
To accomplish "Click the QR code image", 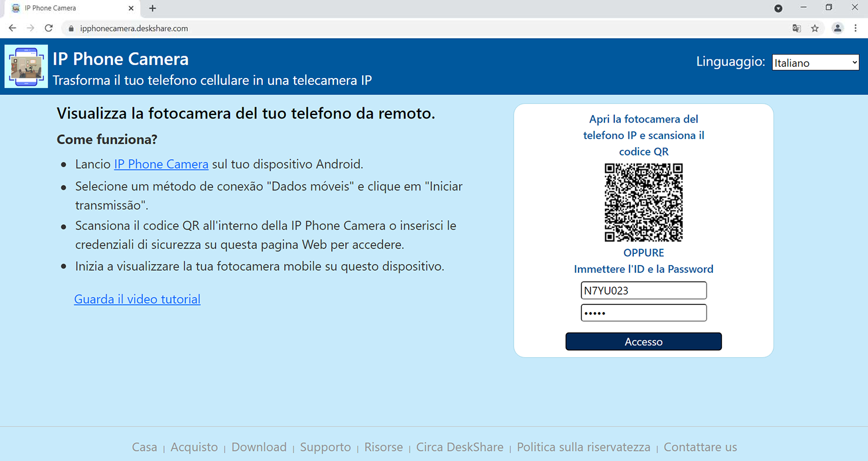I will coord(644,202).
